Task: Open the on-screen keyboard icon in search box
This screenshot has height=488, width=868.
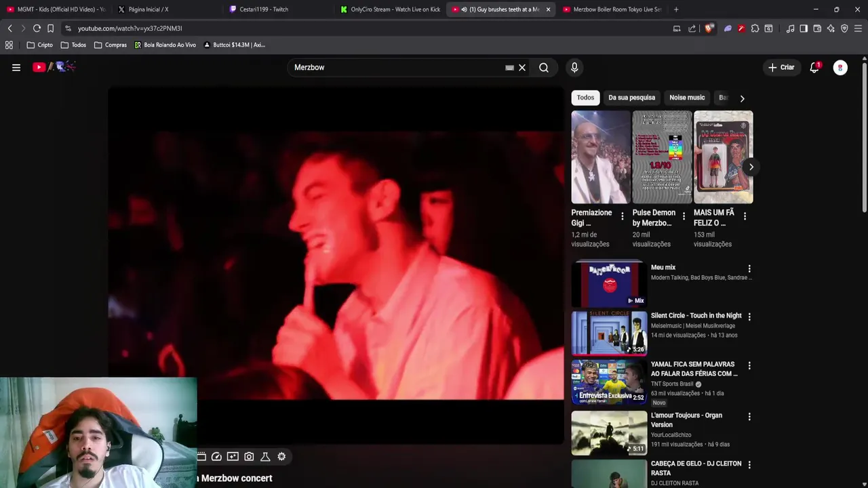Action: coord(509,67)
